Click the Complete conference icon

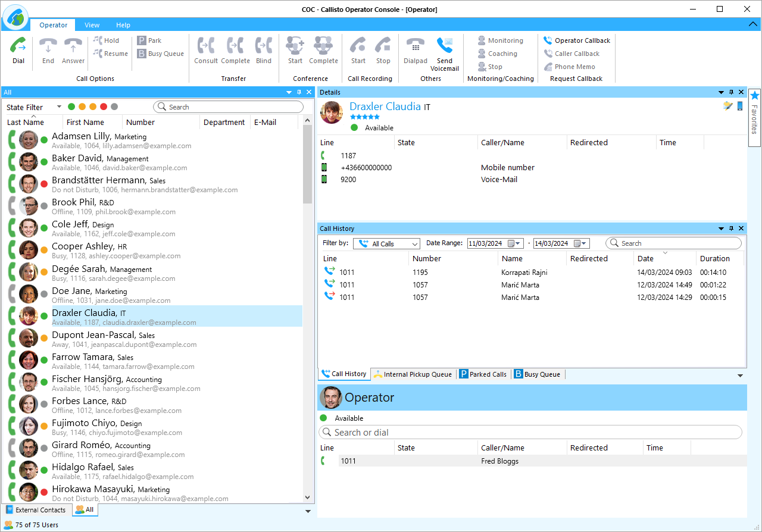click(x=323, y=45)
